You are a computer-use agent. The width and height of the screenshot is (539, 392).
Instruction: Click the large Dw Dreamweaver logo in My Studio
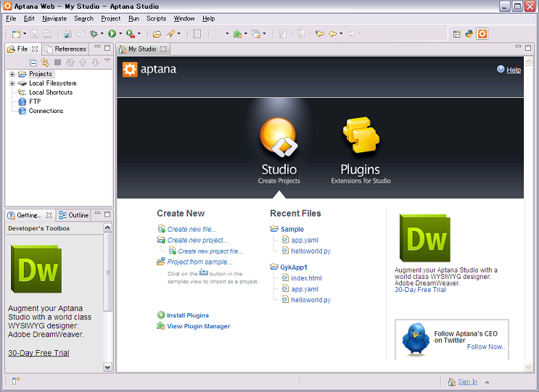[x=425, y=238]
